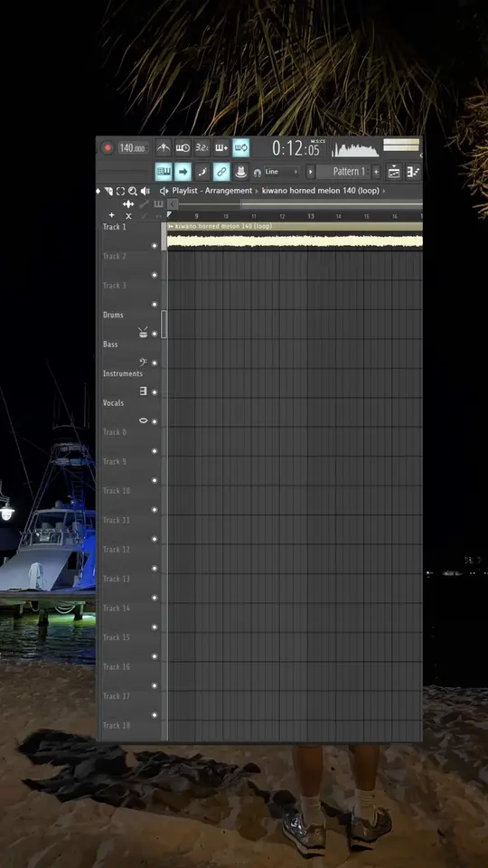Toggle the 3-2-1 countdown before recording

coord(202,147)
